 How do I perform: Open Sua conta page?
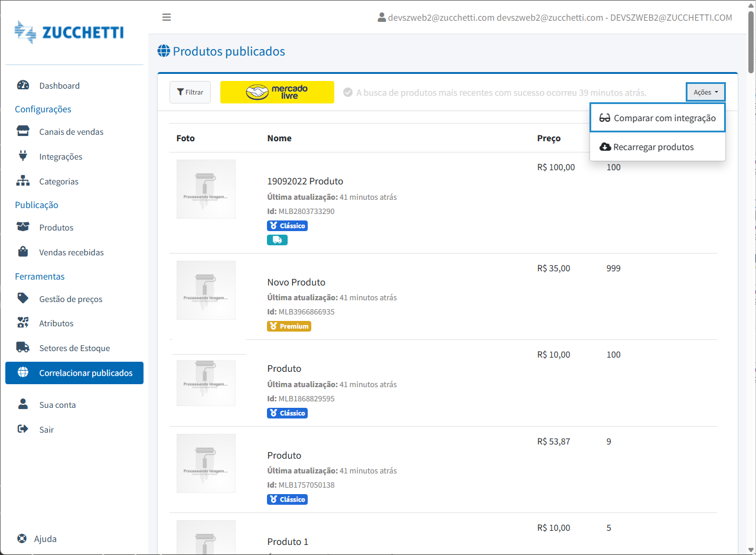point(57,405)
